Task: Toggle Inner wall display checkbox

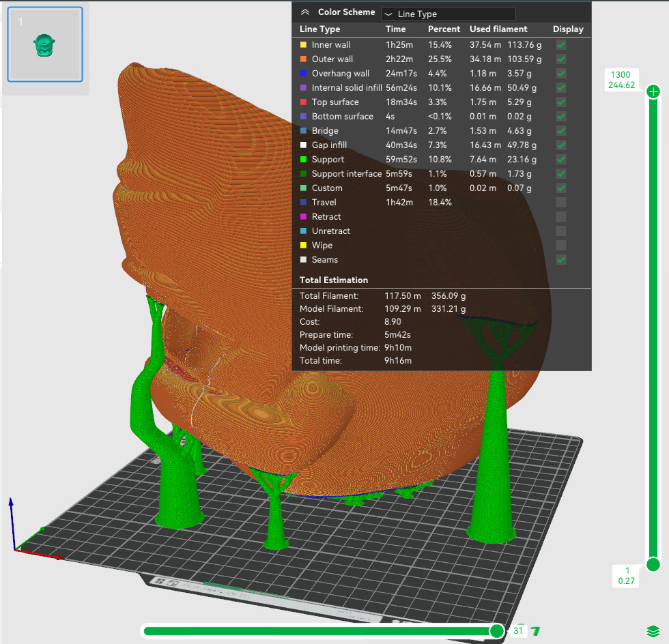Action: pyautogui.click(x=561, y=45)
